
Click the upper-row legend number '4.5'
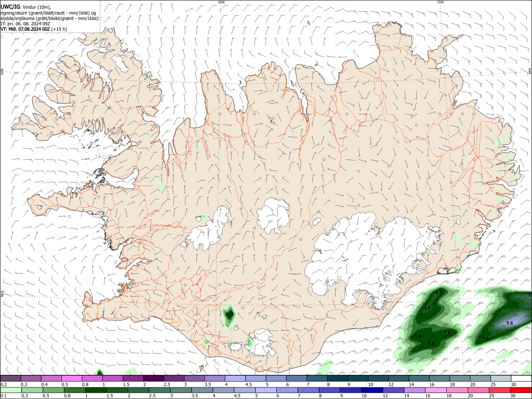pyautogui.click(x=249, y=384)
